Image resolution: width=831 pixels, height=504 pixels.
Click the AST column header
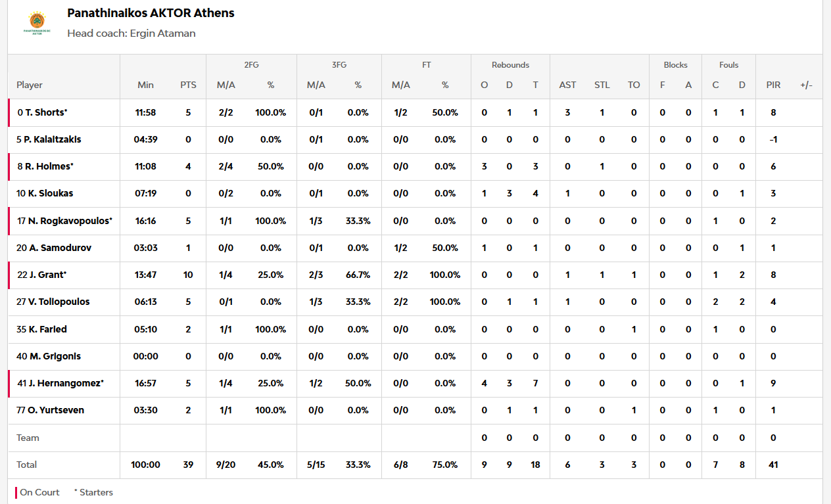[567, 85]
